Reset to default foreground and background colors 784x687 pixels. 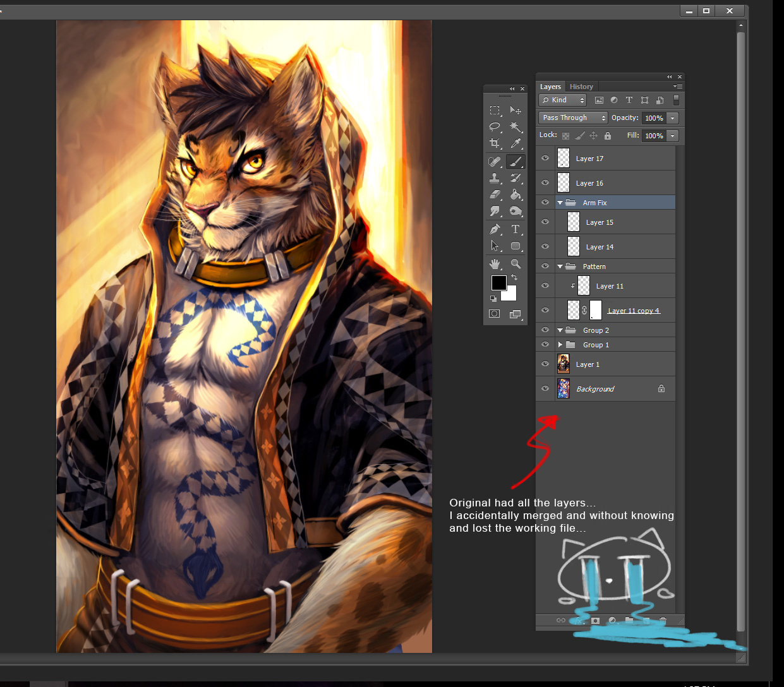[493, 299]
